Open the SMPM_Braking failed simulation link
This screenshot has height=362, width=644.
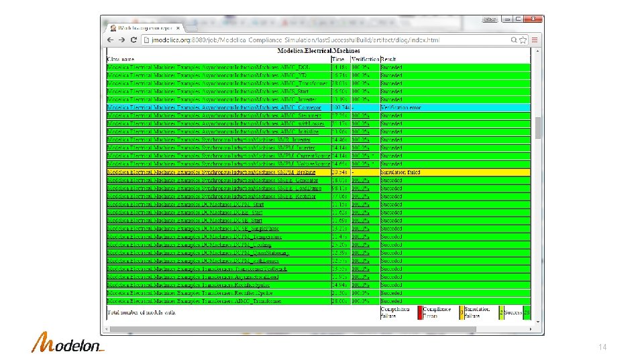[x=211, y=172]
